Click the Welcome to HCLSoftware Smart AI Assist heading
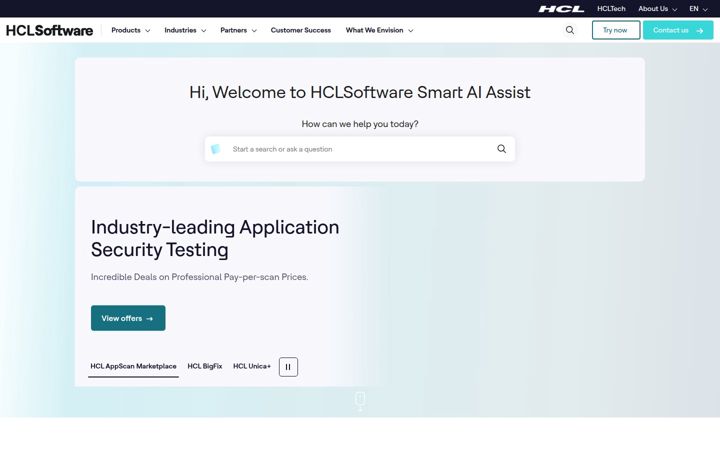Screen dimensions: 720x450 point(360,92)
